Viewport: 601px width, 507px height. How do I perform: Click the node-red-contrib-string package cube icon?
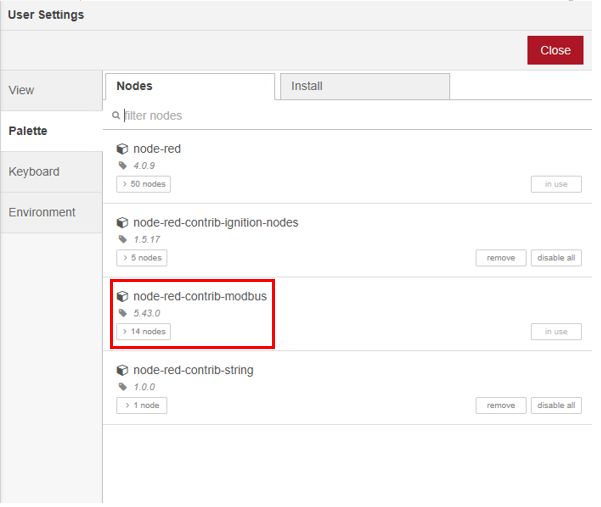coord(122,370)
